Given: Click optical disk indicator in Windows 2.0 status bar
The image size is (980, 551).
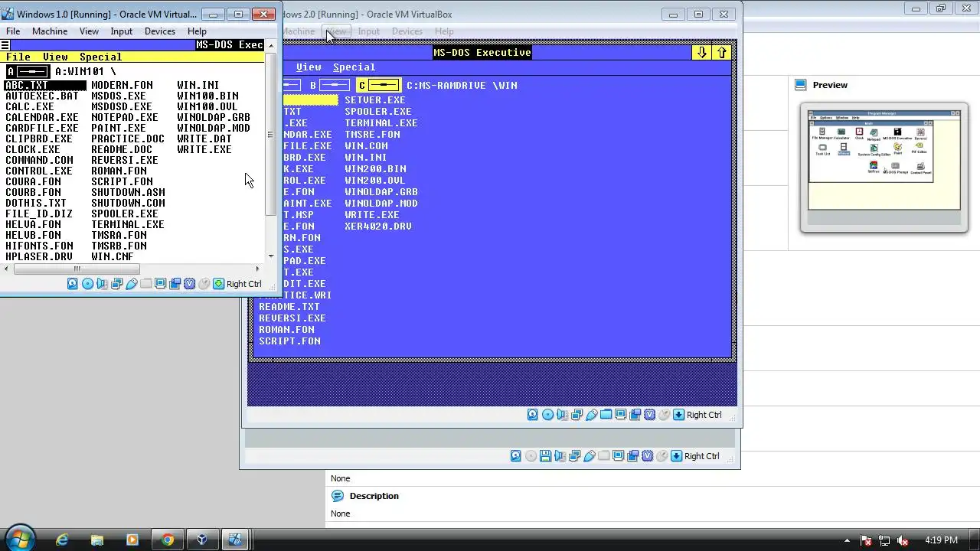Looking at the screenshot, I should click(547, 415).
